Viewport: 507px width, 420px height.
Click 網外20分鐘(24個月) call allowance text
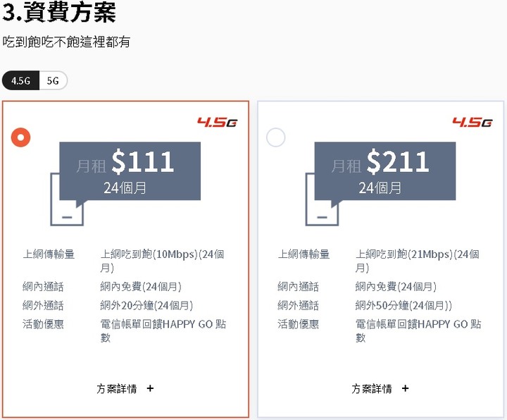pyautogui.click(x=146, y=305)
